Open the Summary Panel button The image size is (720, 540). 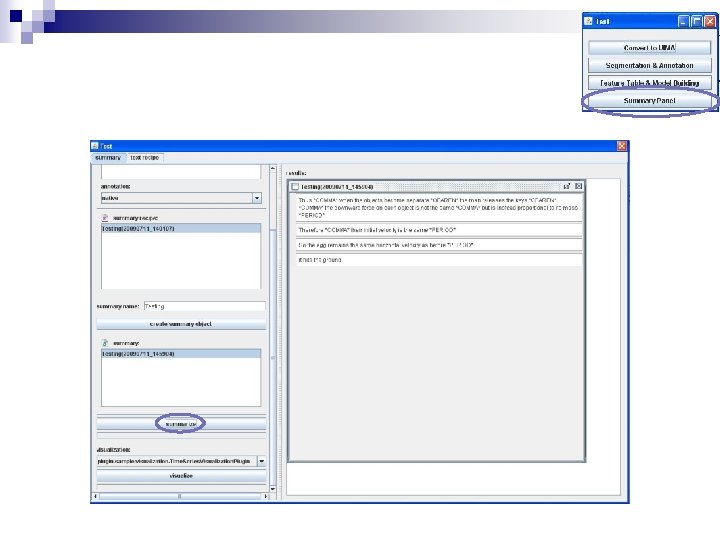tap(649, 101)
